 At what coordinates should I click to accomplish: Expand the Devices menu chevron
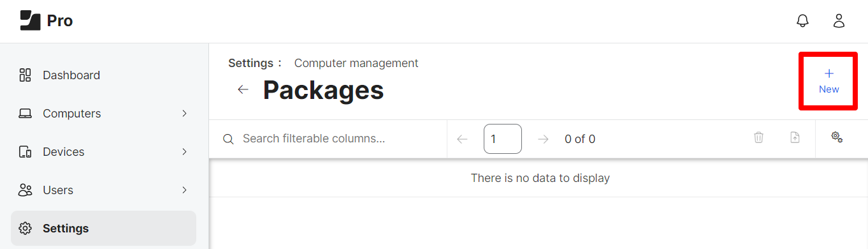tap(184, 151)
